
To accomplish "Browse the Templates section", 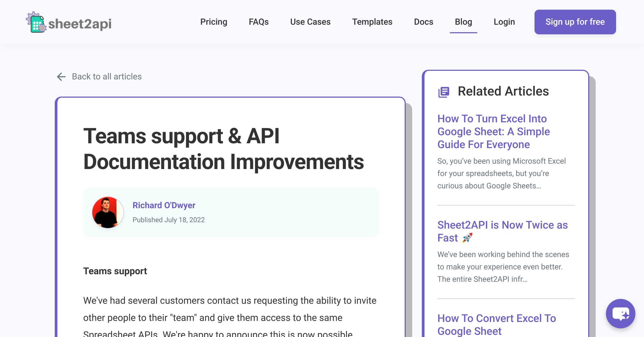I will tap(372, 22).
